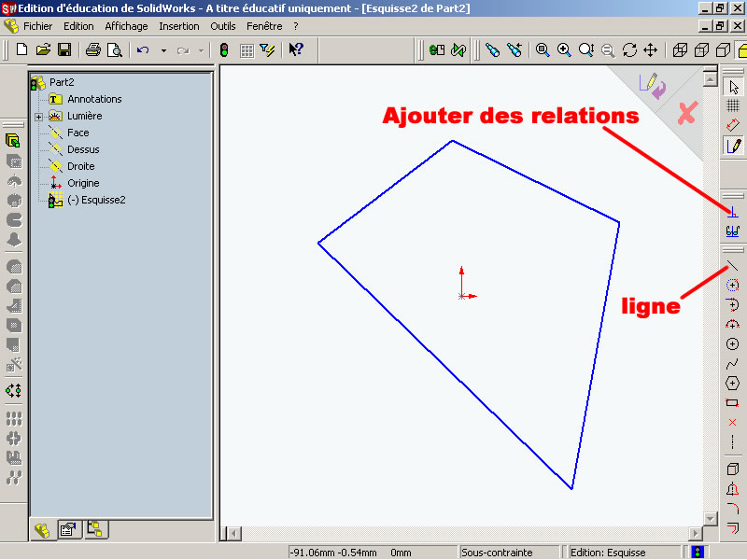Click the Move/Size Features green-dot icon
This screenshot has height=560, width=747.
coord(13,391)
